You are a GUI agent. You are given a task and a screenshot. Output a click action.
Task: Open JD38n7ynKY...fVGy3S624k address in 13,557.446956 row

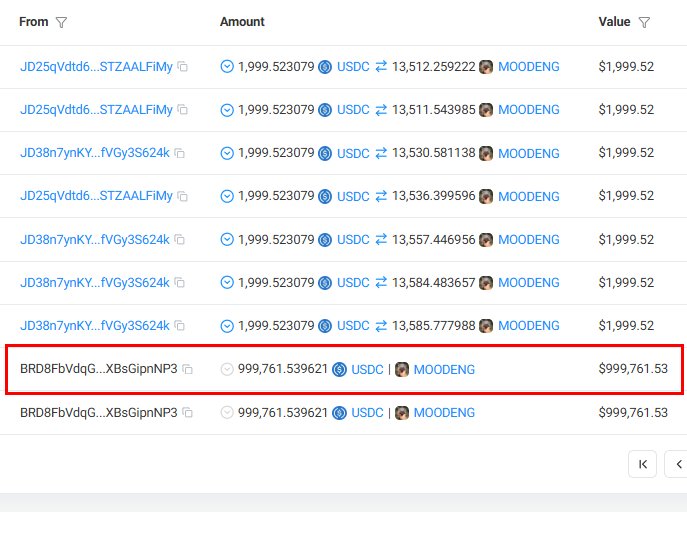[95, 239]
